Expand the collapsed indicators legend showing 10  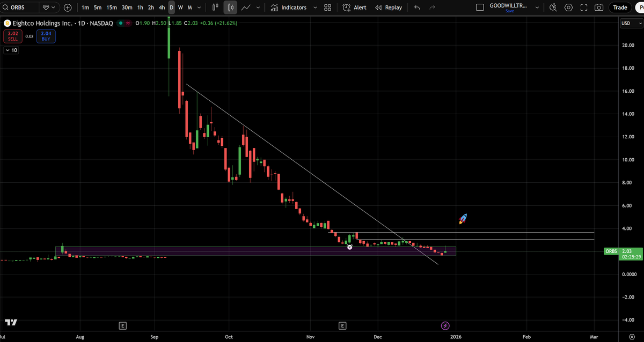click(11, 50)
